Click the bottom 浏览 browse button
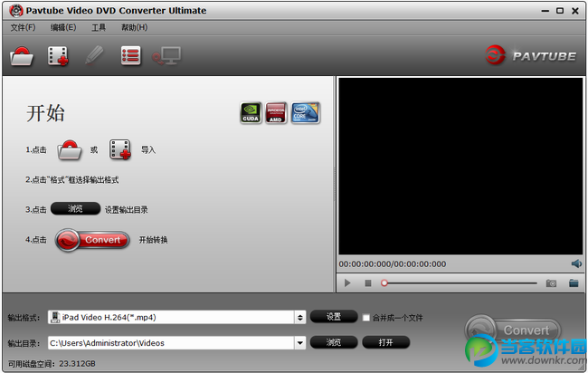The width and height of the screenshot is (588, 373). point(334,342)
